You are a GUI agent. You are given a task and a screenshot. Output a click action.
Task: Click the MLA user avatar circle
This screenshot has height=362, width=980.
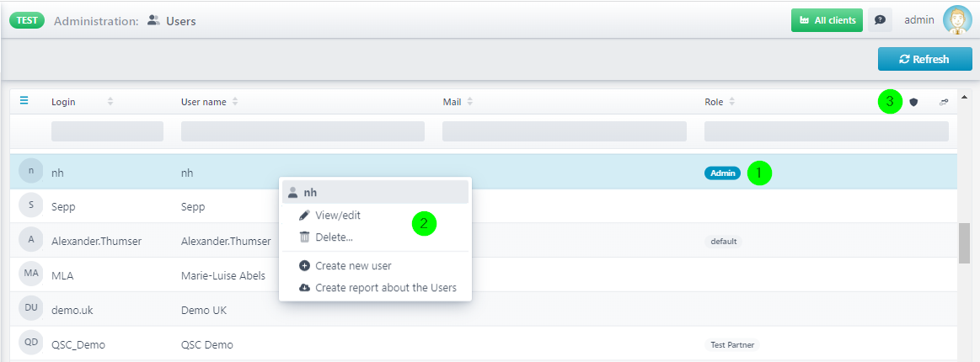click(x=30, y=275)
